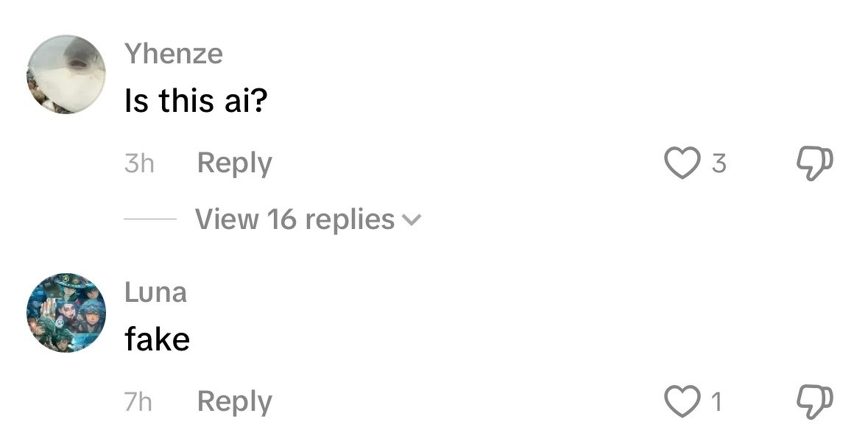Click the like count 3 on Yhenze's comment
868x441 pixels.
(x=719, y=163)
